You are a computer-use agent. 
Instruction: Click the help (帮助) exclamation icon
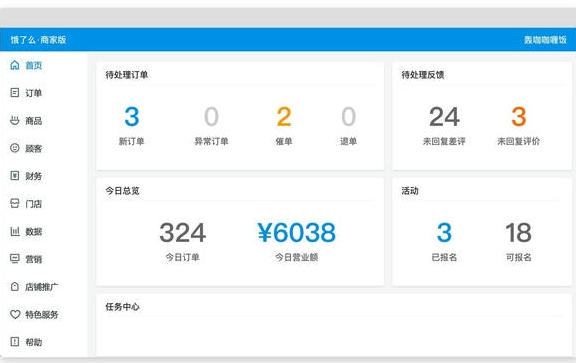coord(15,342)
